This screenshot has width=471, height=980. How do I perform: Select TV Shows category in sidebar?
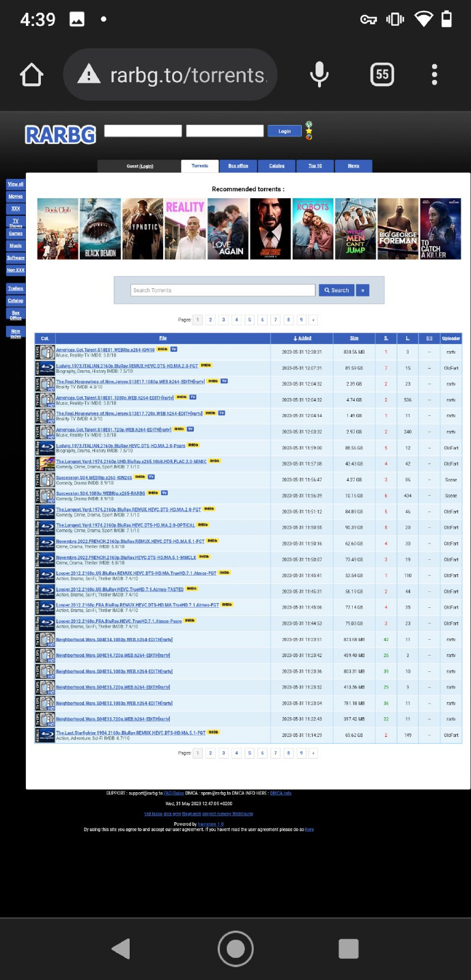coord(15,223)
